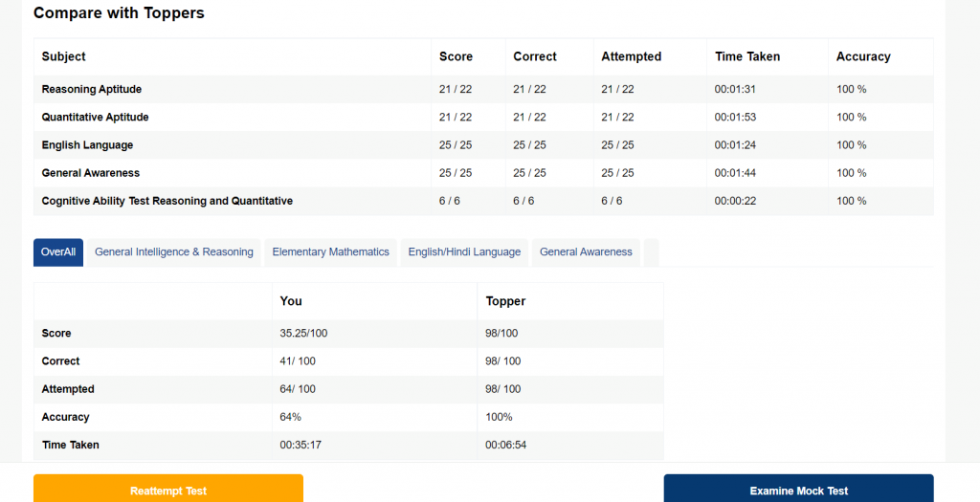Screen dimensions: 980x502
Task: Click your correct count 41/ 100
Action: [x=298, y=361]
